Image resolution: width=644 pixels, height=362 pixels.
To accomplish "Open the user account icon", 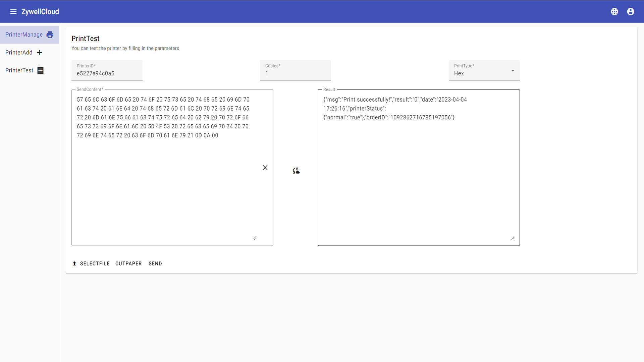I will [x=630, y=12].
